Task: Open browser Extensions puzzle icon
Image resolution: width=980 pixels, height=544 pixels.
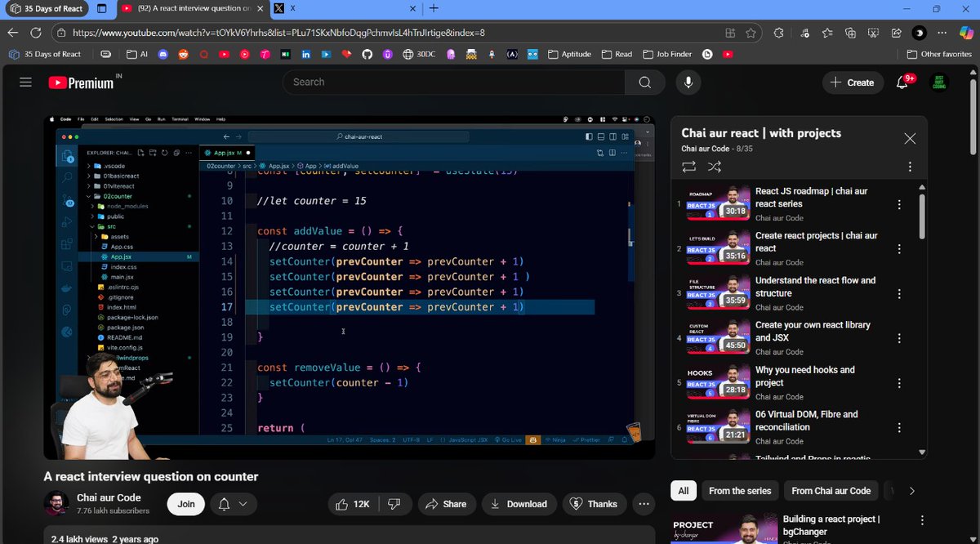Action: click(778, 33)
